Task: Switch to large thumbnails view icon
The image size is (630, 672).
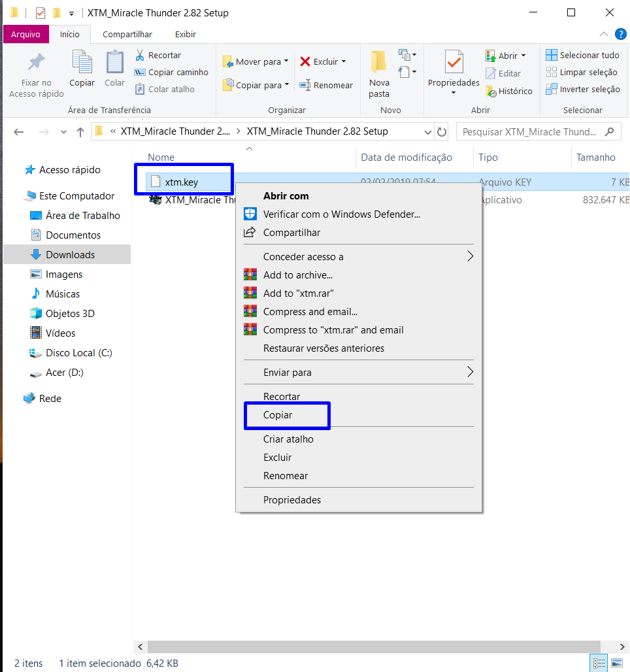Action: pyautogui.click(x=616, y=663)
